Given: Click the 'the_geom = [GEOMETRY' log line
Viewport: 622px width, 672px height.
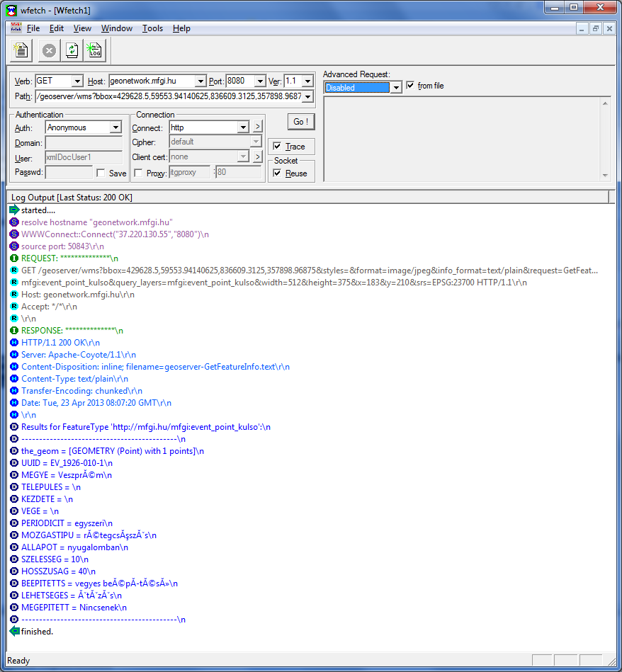Looking at the screenshot, I should click(x=113, y=451).
